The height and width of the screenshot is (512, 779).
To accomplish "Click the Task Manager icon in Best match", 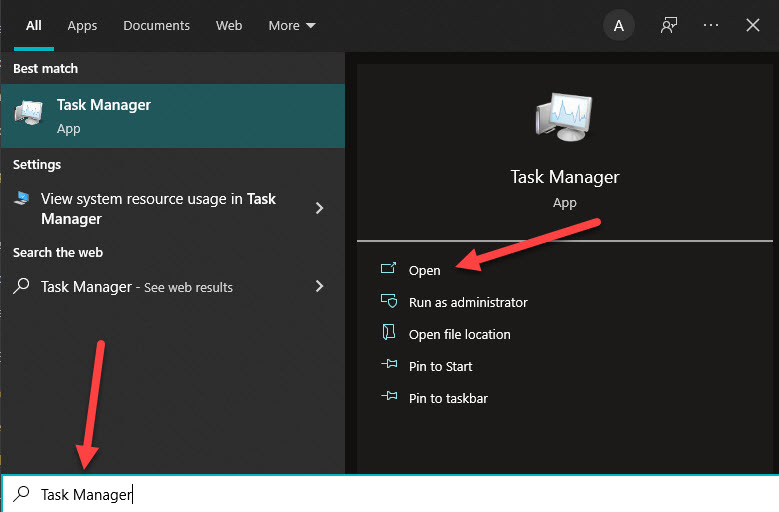I will (x=27, y=115).
